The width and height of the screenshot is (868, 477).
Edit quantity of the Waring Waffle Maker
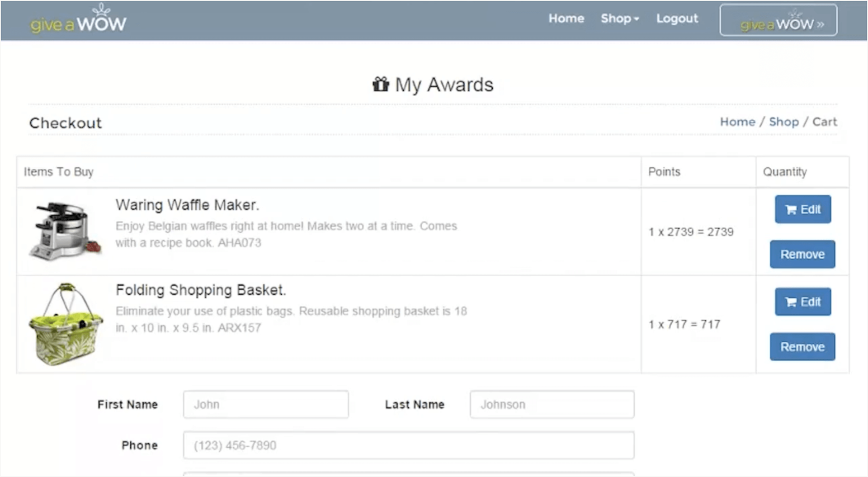point(803,209)
